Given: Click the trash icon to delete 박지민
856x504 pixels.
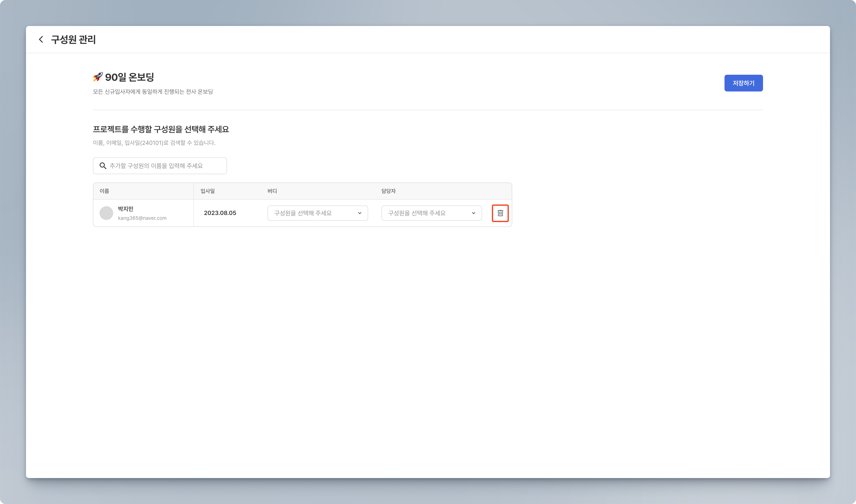Looking at the screenshot, I should click(500, 213).
